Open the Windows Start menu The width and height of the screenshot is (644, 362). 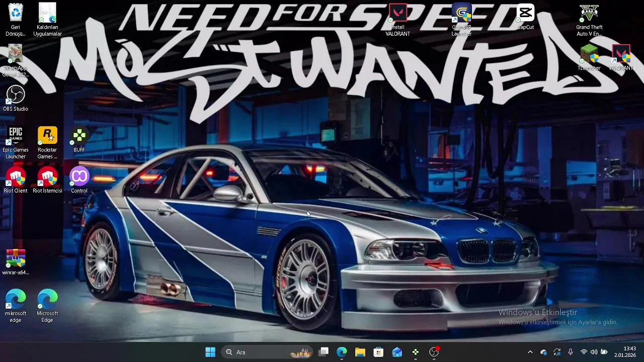210,352
